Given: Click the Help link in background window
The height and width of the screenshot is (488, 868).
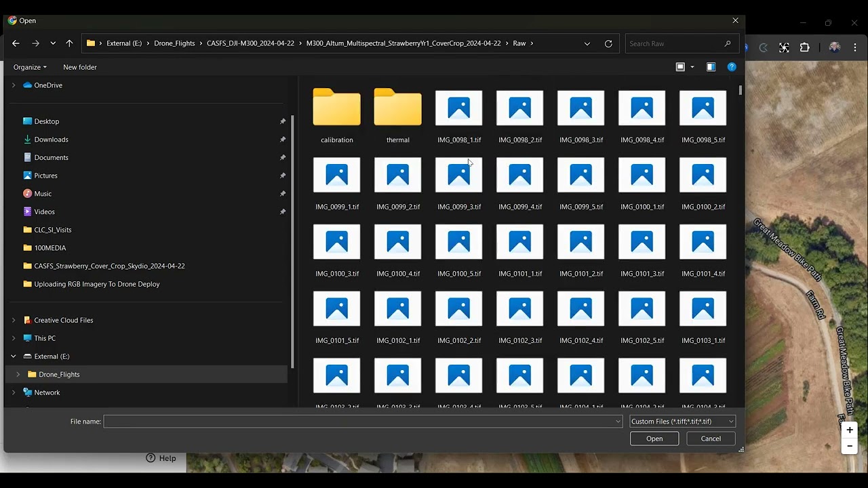Looking at the screenshot, I should [x=161, y=458].
